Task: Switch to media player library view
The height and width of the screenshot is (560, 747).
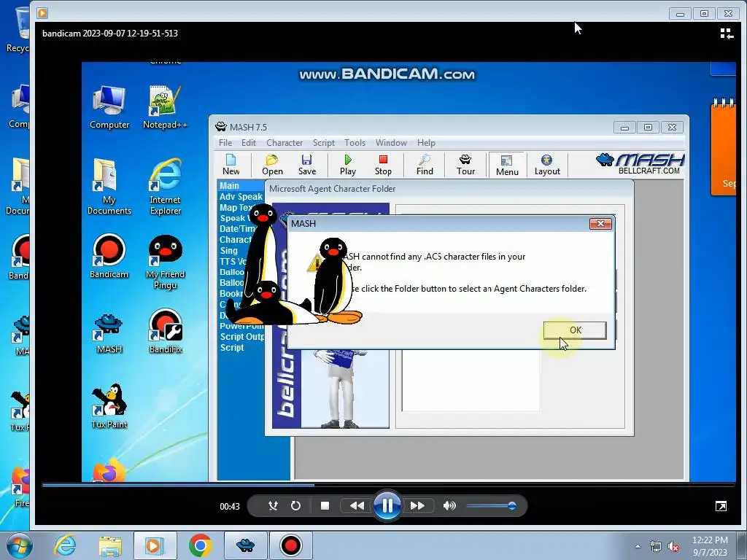Action: coord(726,34)
